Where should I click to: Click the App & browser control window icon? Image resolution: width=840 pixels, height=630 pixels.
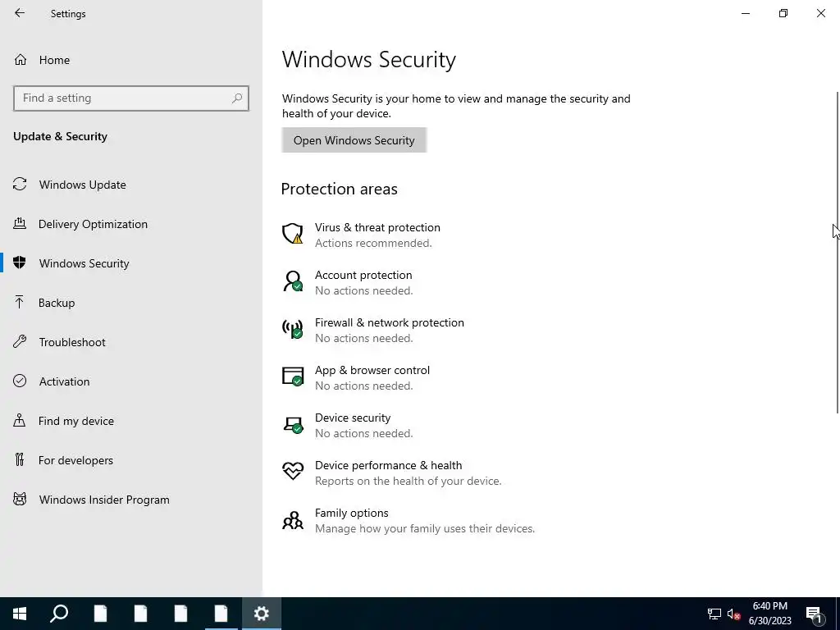[x=293, y=376]
